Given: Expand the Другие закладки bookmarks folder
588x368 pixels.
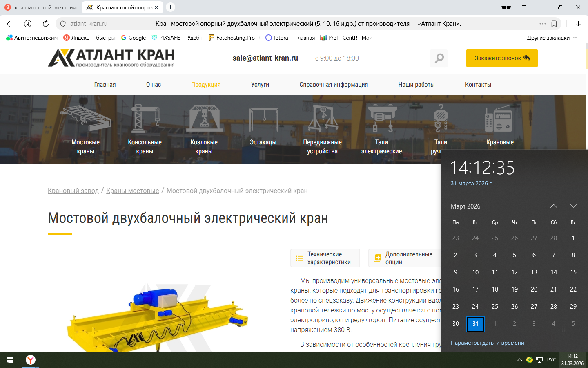Looking at the screenshot, I should pos(552,38).
